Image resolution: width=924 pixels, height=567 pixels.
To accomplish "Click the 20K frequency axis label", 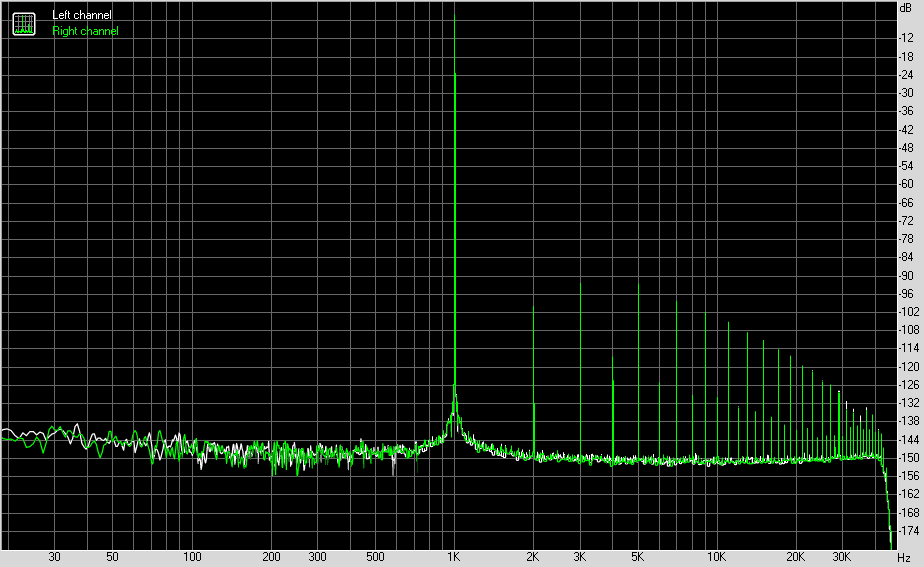I will click(x=796, y=557).
